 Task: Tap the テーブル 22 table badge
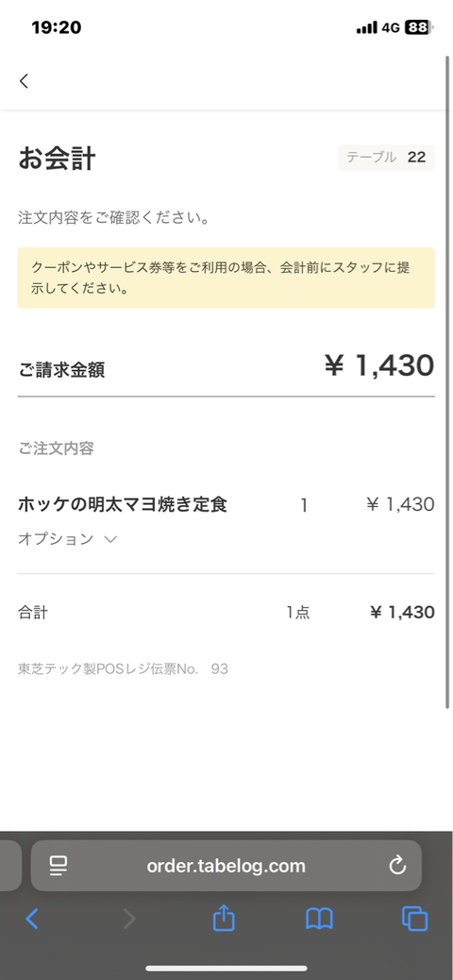386,157
